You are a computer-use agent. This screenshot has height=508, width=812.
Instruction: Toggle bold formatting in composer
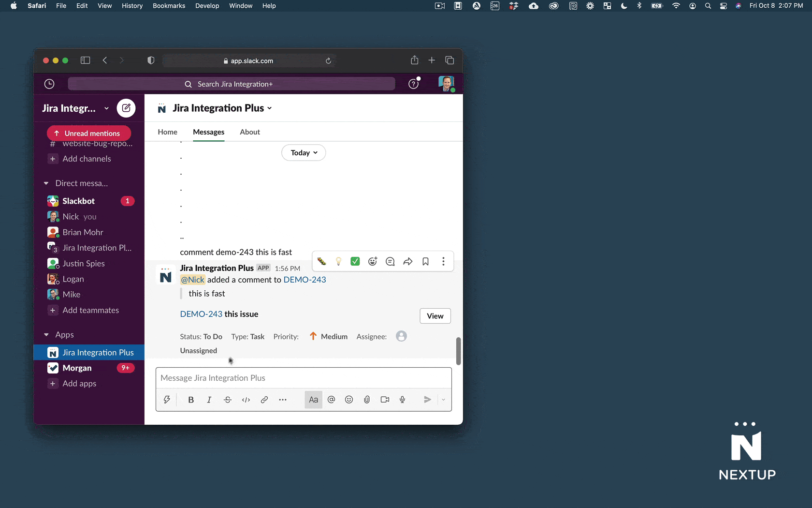coord(191,400)
